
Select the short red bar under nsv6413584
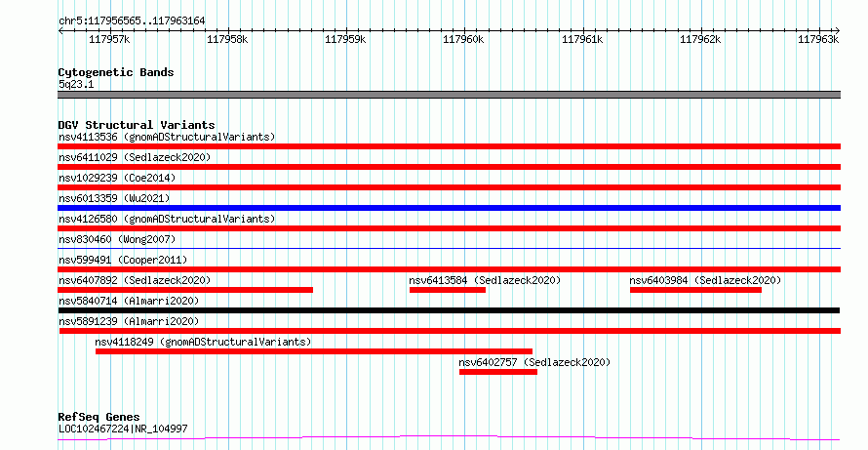pos(448,290)
